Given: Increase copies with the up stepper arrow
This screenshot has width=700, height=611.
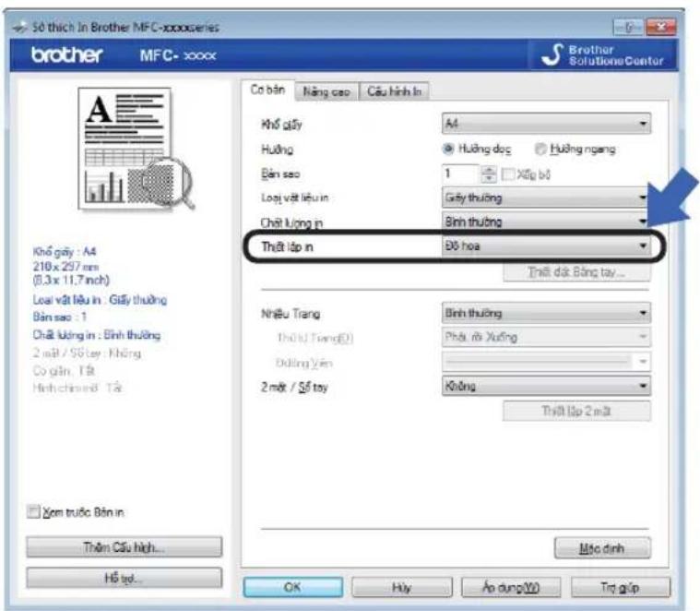Looking at the screenshot, I should 490,170.
